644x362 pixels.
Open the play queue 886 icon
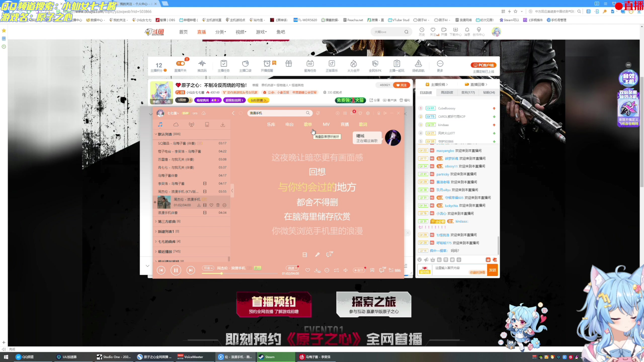395,270
